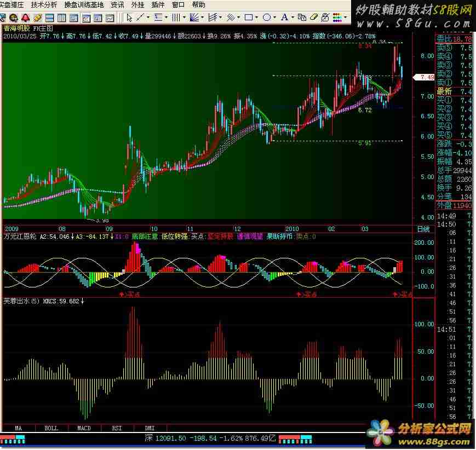The width and height of the screenshot is (476, 450).
Task: Expand the color palette dropdown arrow
Action: tap(346, 18)
